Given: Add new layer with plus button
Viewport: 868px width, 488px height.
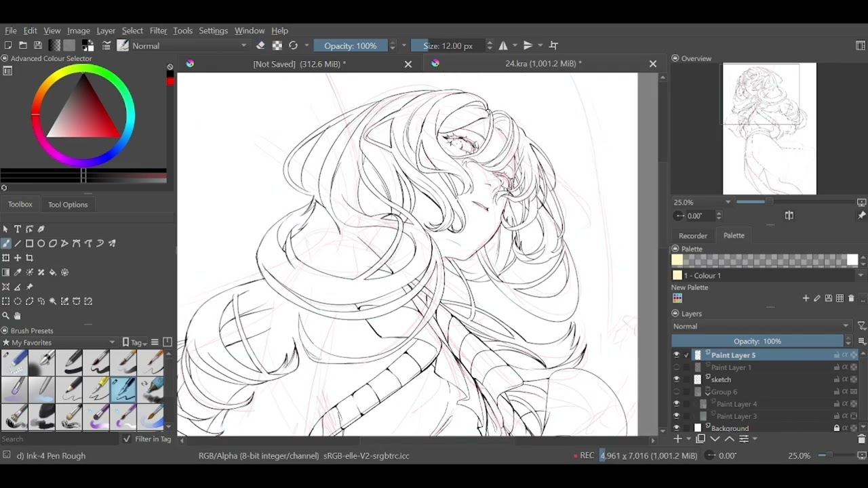Looking at the screenshot, I should point(677,439).
